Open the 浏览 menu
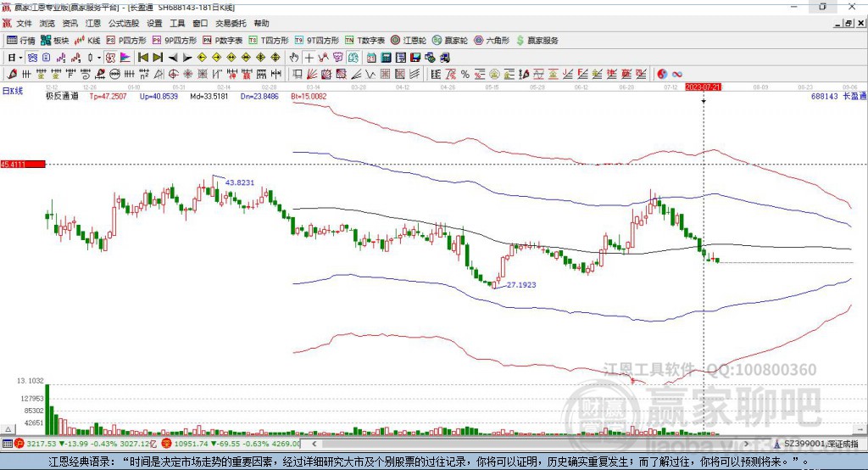 coord(47,23)
